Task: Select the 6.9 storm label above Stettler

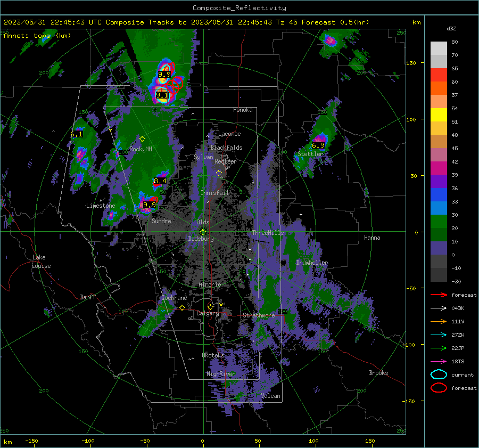Action: 318,145
